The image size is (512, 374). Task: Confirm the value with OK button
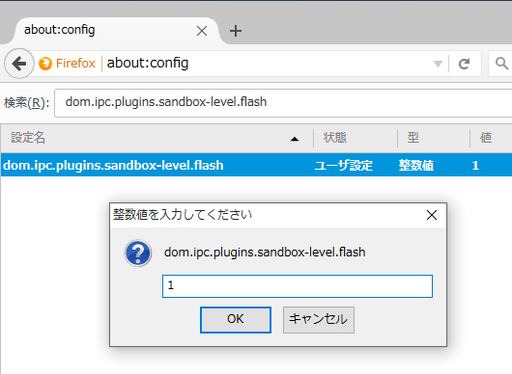(x=236, y=320)
